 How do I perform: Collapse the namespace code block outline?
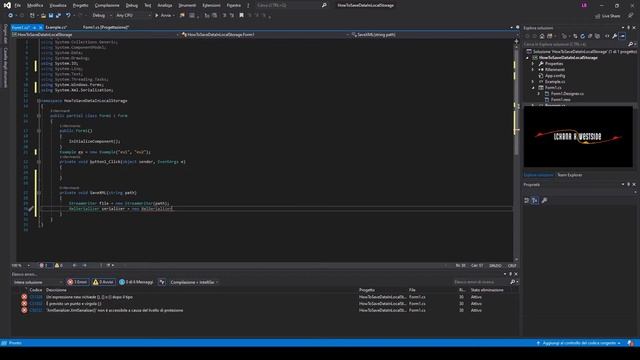tap(39, 100)
